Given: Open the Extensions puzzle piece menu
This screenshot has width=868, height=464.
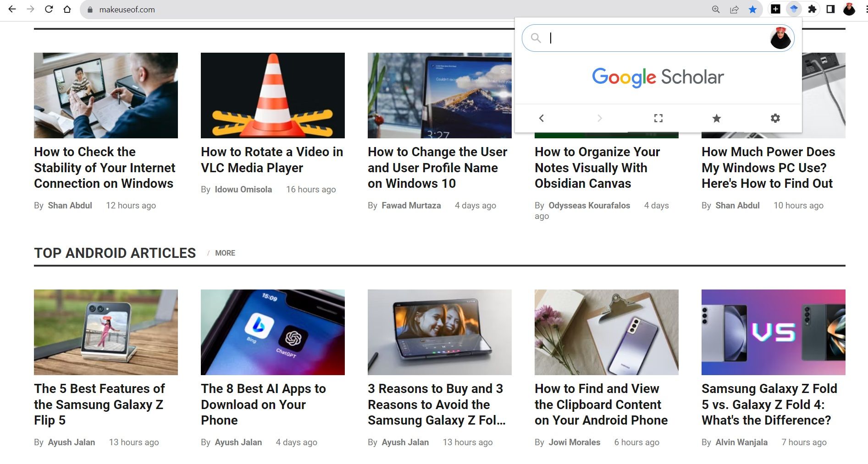Looking at the screenshot, I should click(812, 9).
